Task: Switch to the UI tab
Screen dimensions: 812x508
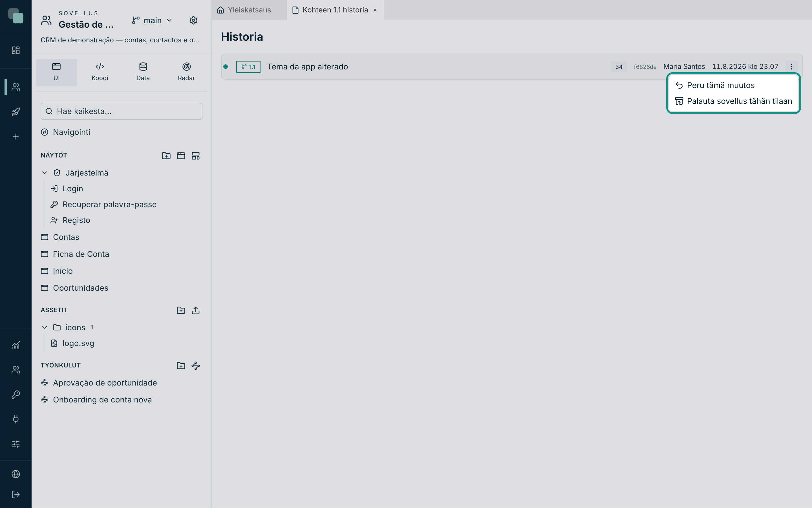Action: click(56, 72)
